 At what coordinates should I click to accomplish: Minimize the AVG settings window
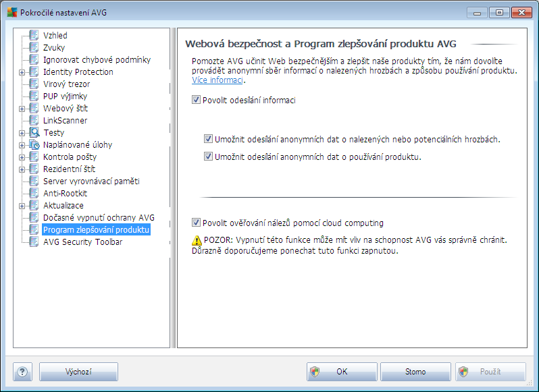(477, 13)
